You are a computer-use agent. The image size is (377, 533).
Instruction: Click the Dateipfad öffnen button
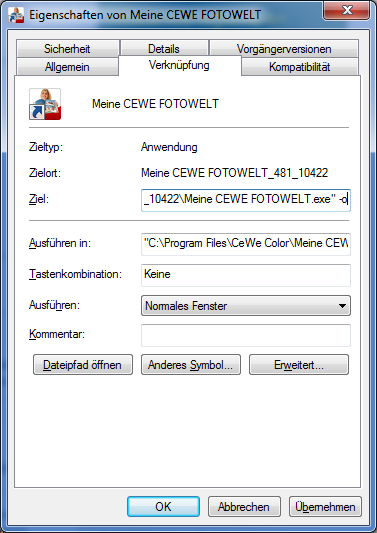83,365
